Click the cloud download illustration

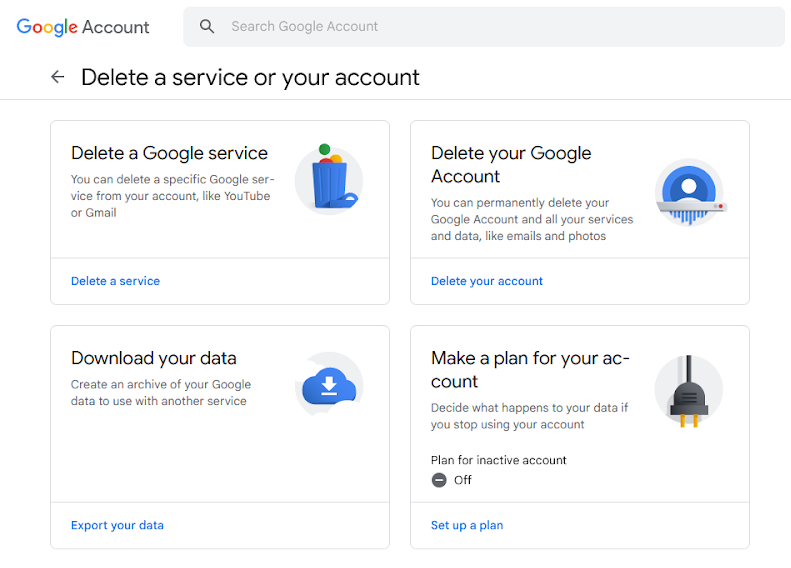click(x=329, y=385)
